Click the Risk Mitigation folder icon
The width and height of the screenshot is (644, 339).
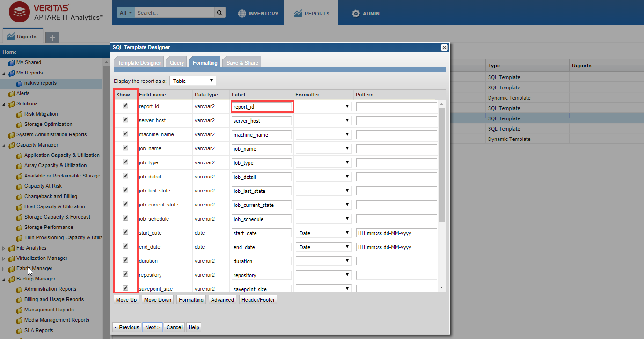point(20,114)
